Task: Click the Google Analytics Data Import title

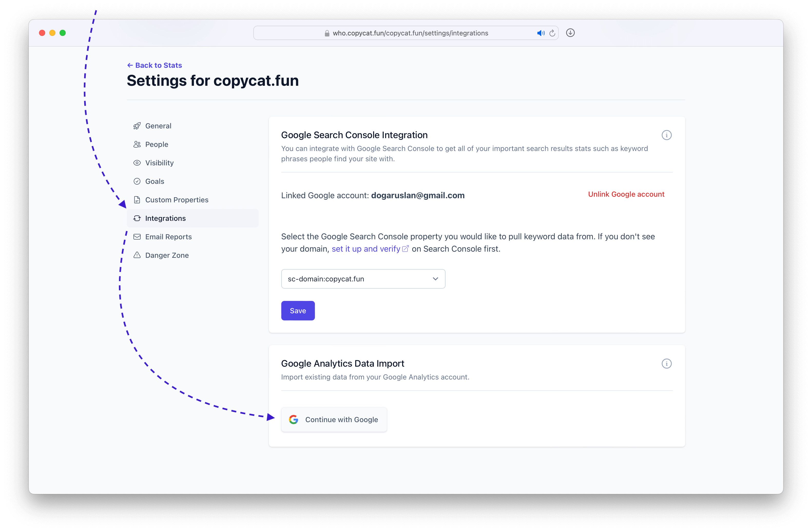Action: (x=343, y=363)
